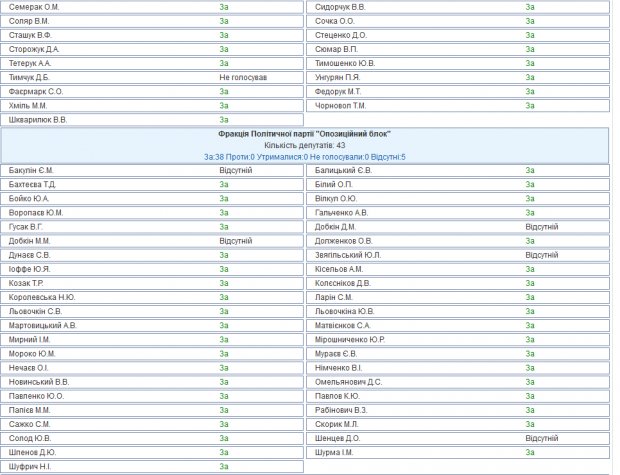This screenshot has width=620, height=475.
Task: Click "За" vote beside Новинський В.В.
Action: [224, 381]
